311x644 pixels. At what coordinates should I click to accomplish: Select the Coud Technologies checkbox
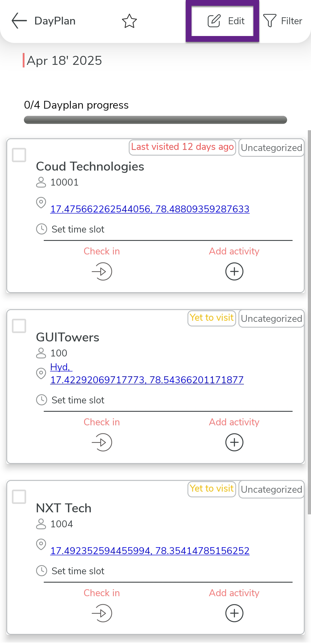19,155
